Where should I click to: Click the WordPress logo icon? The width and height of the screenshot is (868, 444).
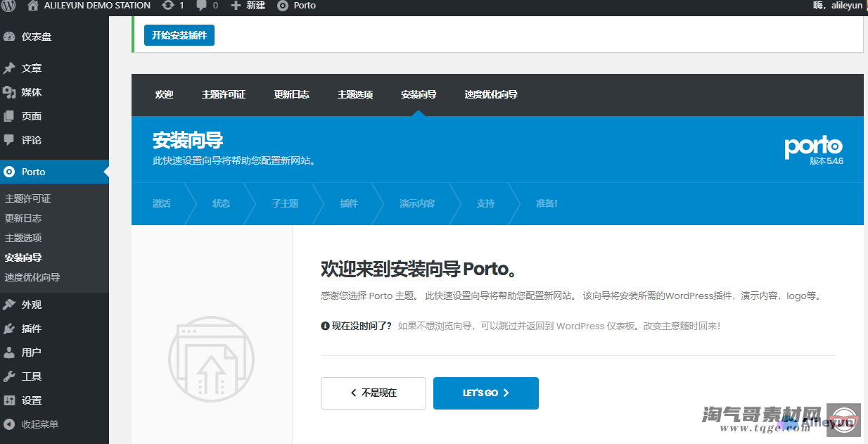[x=8, y=6]
